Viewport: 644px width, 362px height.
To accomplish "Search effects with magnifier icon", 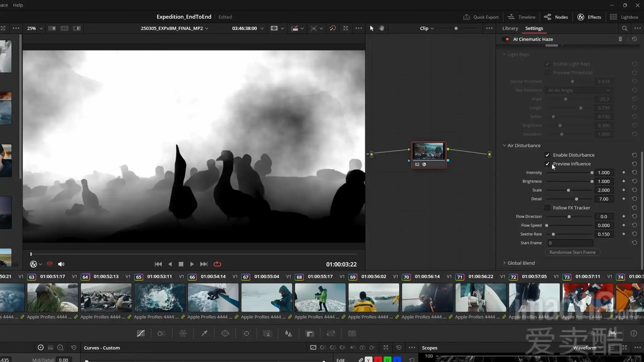I will tap(625, 28).
